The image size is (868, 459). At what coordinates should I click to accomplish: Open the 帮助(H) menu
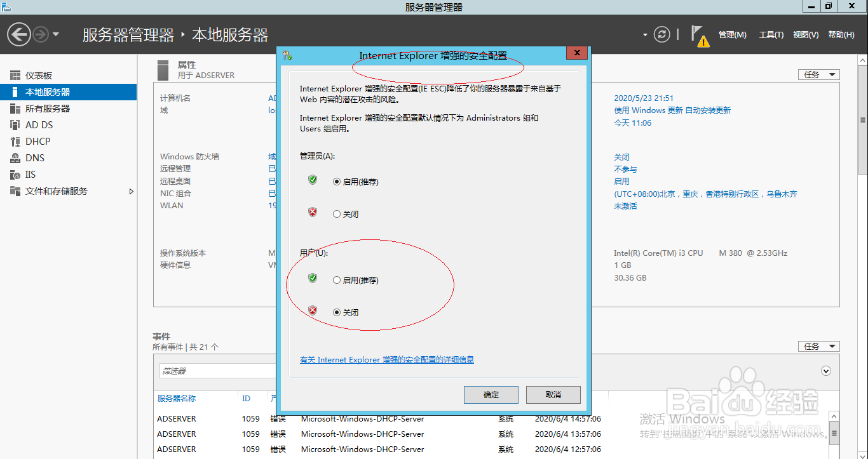(841, 35)
